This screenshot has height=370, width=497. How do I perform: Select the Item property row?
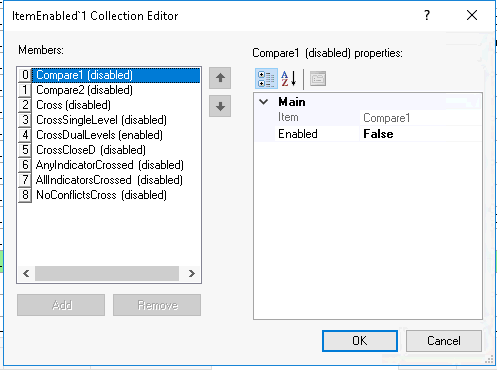(x=368, y=118)
